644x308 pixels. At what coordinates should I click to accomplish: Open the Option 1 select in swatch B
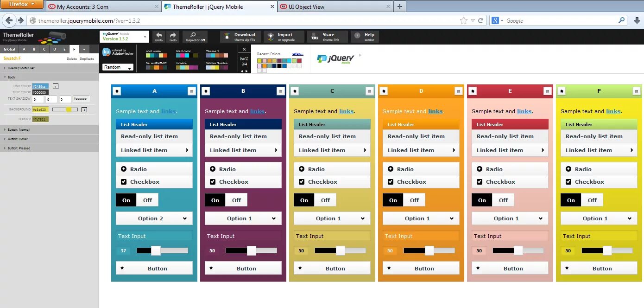pos(243,218)
